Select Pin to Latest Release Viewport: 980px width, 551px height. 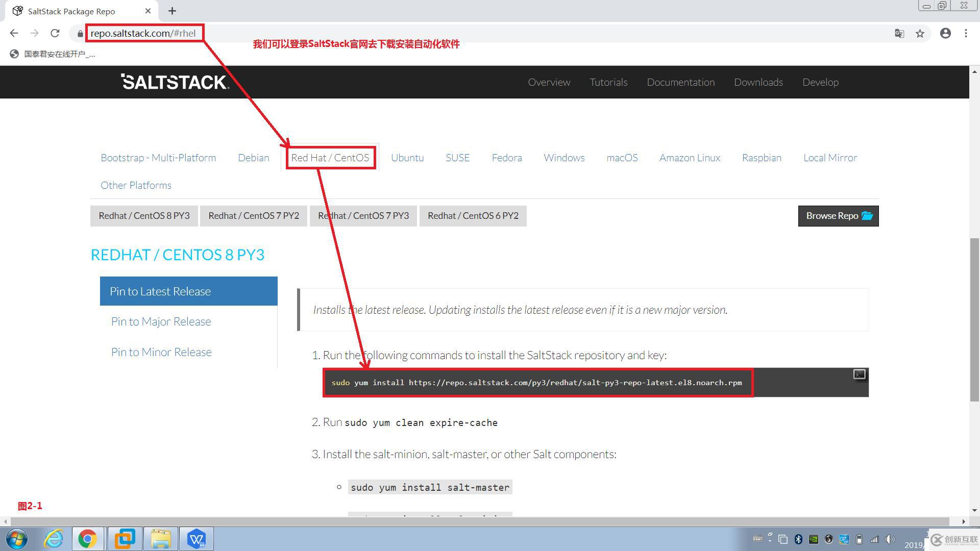tap(189, 291)
